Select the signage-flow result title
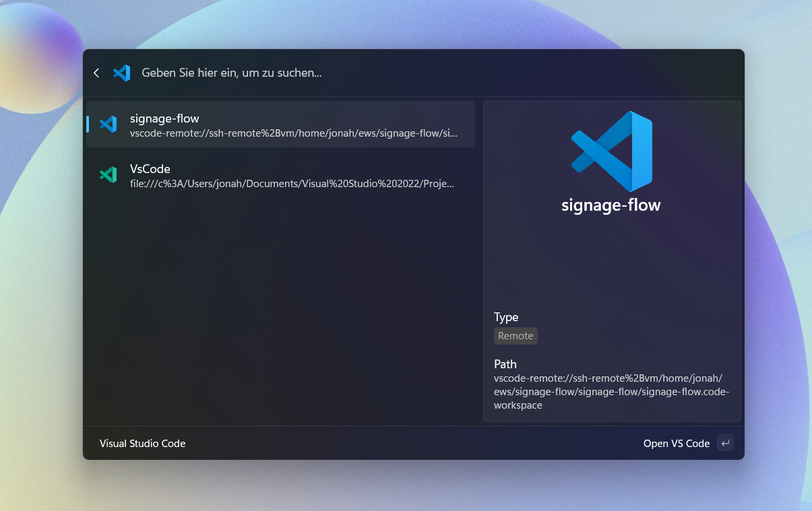 point(164,118)
